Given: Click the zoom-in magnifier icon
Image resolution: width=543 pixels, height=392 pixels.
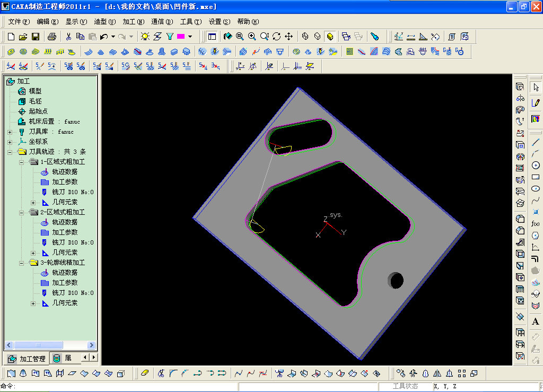Looking at the screenshot, I should click(252, 37).
